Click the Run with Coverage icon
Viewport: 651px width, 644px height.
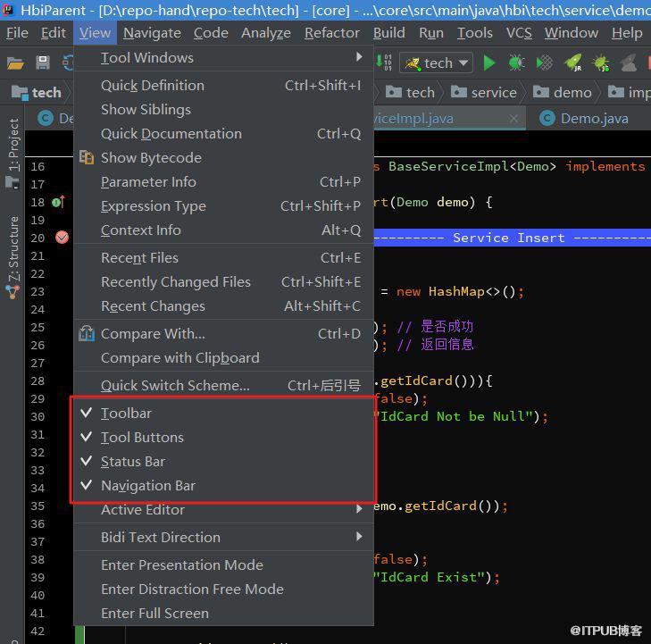(x=545, y=63)
